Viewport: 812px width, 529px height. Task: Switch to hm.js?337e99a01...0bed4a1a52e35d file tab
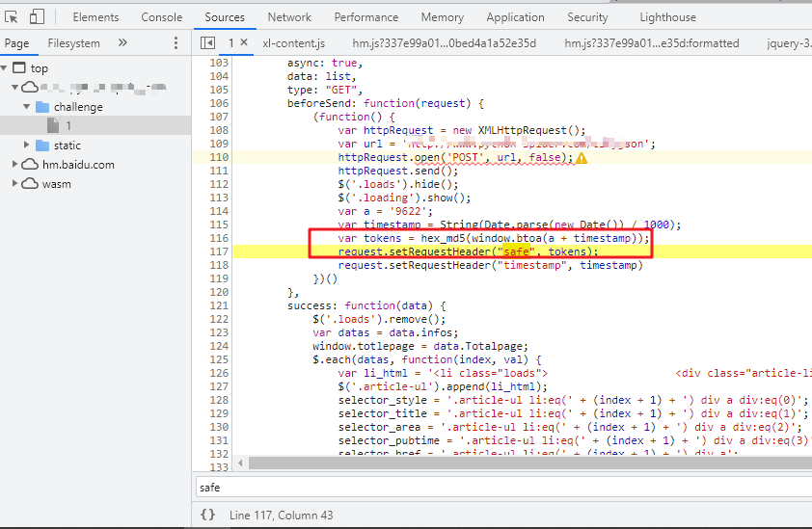445,43
